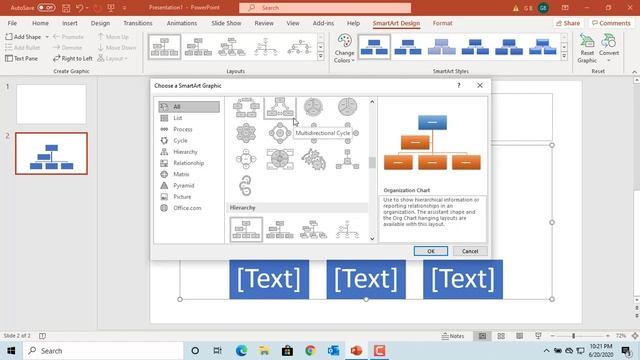This screenshot has width=640, height=360.
Task: Open the Animations tab
Action: [182, 23]
